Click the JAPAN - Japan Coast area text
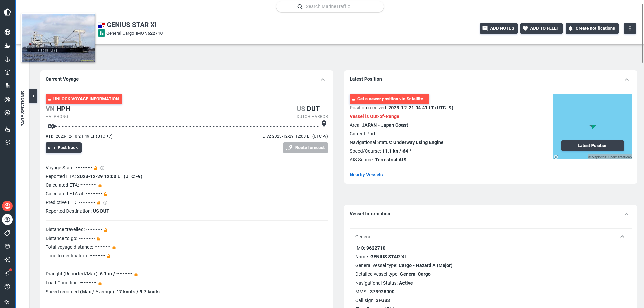This screenshot has height=308, width=644. 385,125
